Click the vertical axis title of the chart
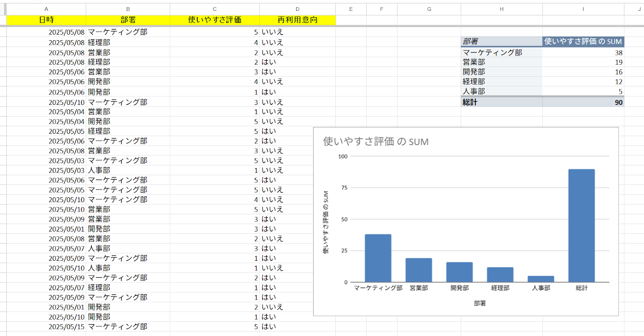Screen dimensions: 644x336 [x=326, y=222]
